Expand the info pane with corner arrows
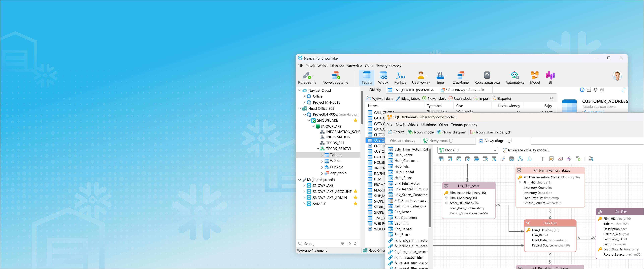 coord(623,90)
